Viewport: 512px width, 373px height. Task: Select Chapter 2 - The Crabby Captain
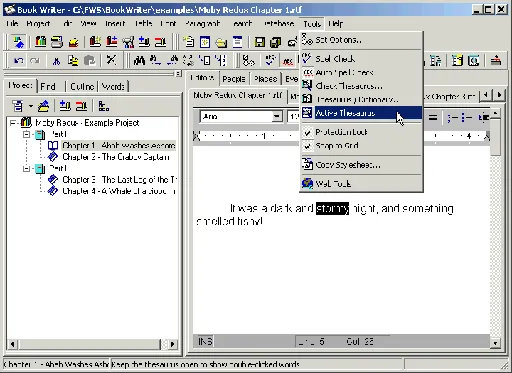coord(116,157)
